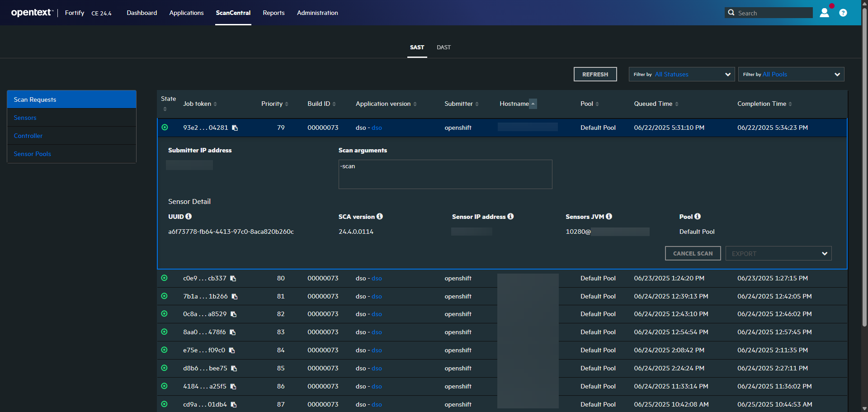
Task: Sort by Hostname column arrow
Action: 533,104
